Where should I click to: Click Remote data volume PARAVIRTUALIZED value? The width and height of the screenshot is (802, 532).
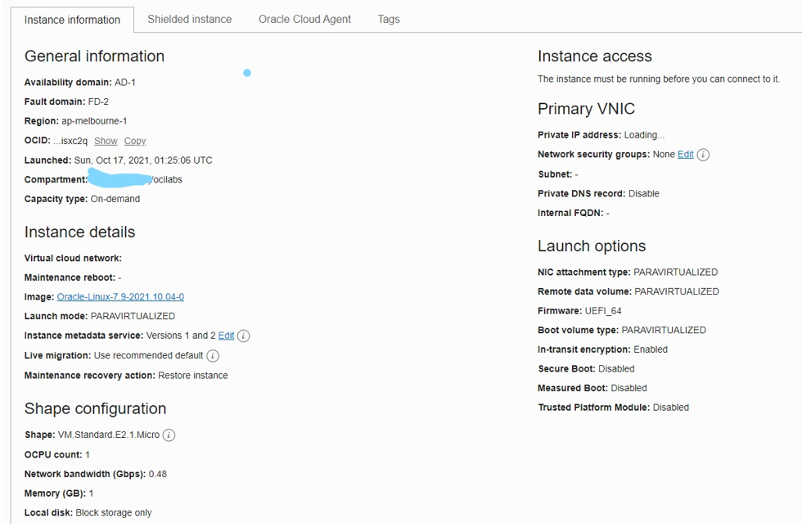(677, 291)
